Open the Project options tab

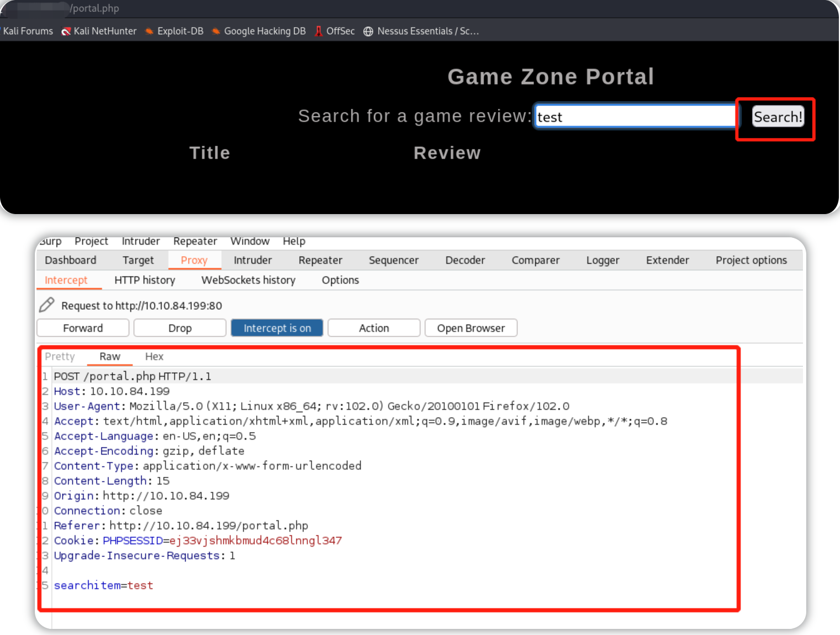coord(752,260)
